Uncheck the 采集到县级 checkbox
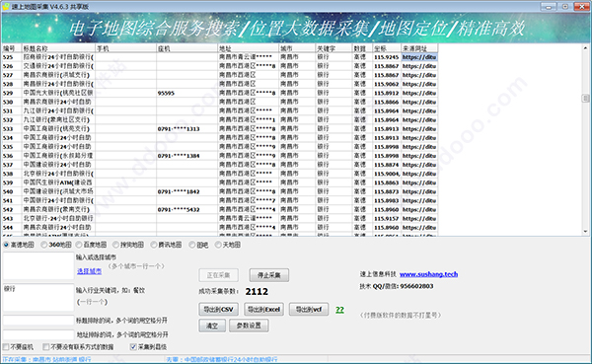Screen dimensions: 592x364 [x=148, y=346]
